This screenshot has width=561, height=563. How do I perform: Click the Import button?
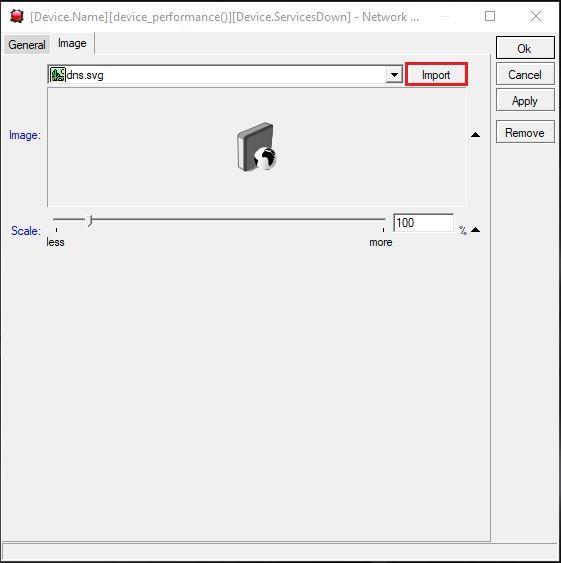(x=436, y=75)
